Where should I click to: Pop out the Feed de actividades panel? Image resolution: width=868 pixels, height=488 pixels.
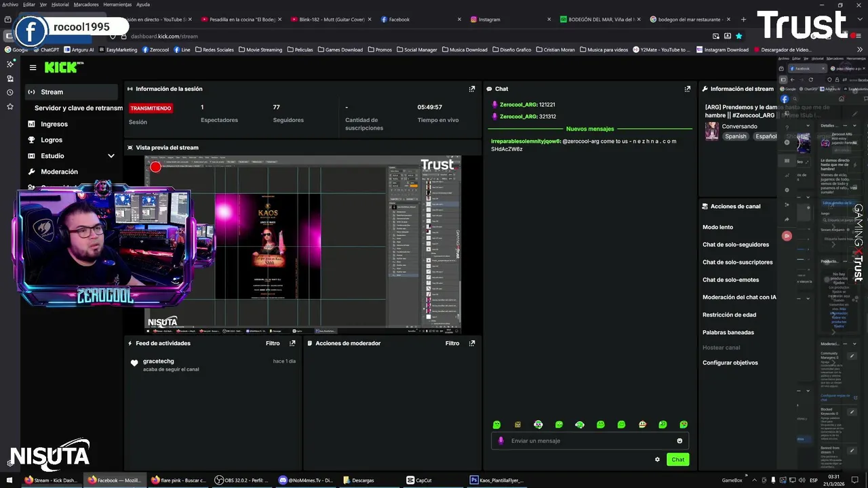(292, 343)
